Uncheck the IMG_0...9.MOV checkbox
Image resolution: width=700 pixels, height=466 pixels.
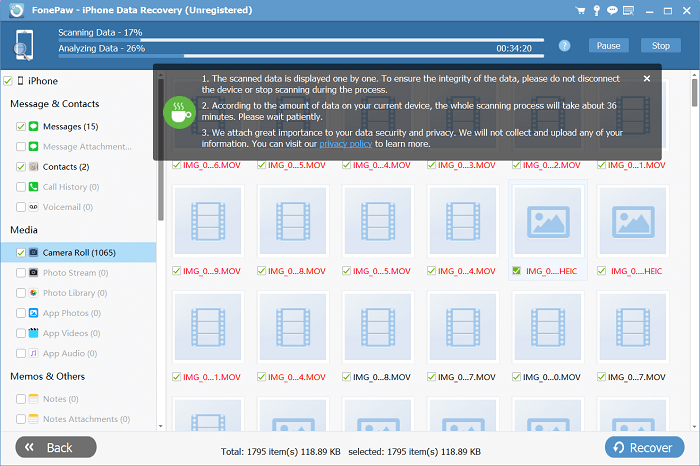click(x=176, y=270)
